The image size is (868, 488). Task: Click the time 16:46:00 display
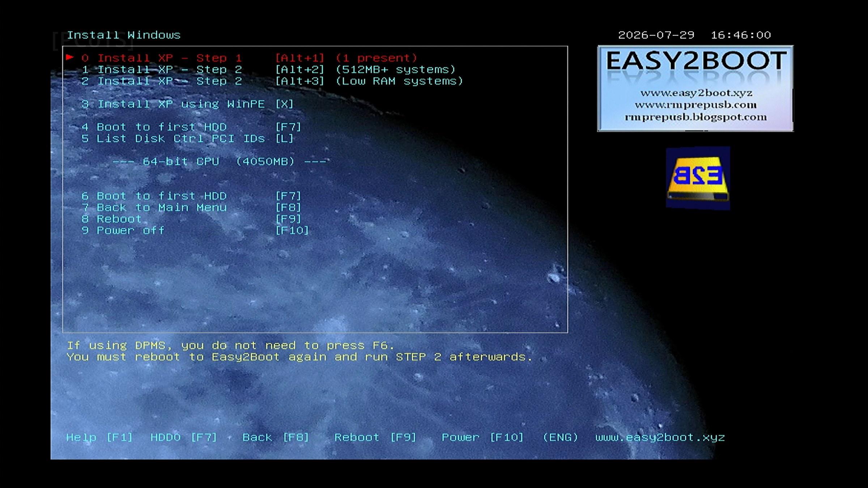(x=741, y=35)
